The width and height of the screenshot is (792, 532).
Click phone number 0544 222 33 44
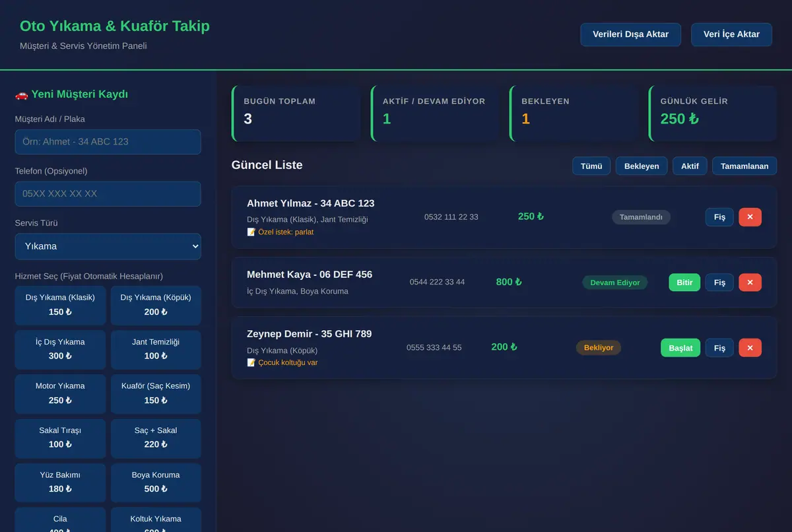[437, 282]
